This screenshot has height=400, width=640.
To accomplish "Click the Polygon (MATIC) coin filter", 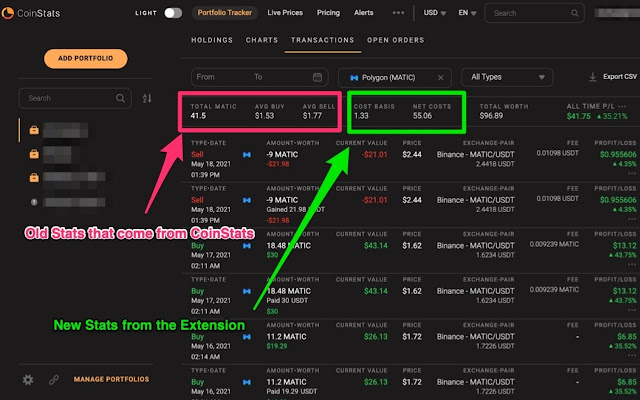I will coord(388,78).
